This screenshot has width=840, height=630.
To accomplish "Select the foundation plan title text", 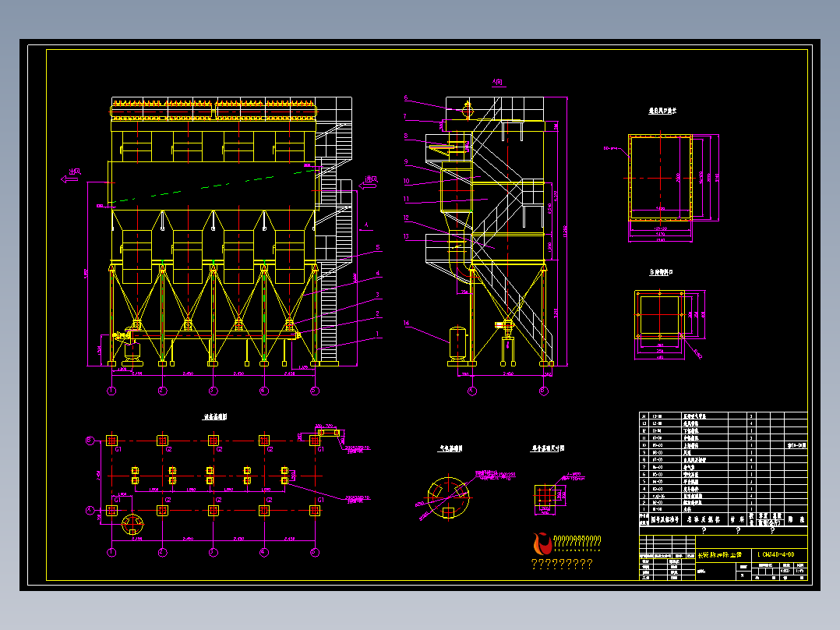I will (x=215, y=416).
